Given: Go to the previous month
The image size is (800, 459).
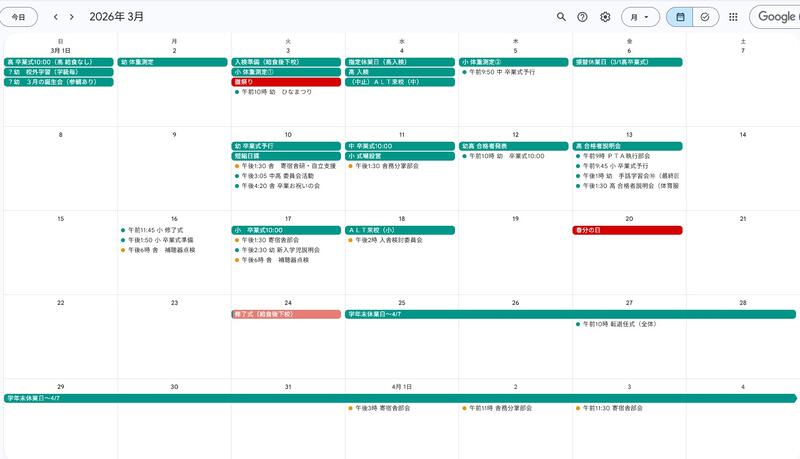Looking at the screenshot, I should 56,17.
